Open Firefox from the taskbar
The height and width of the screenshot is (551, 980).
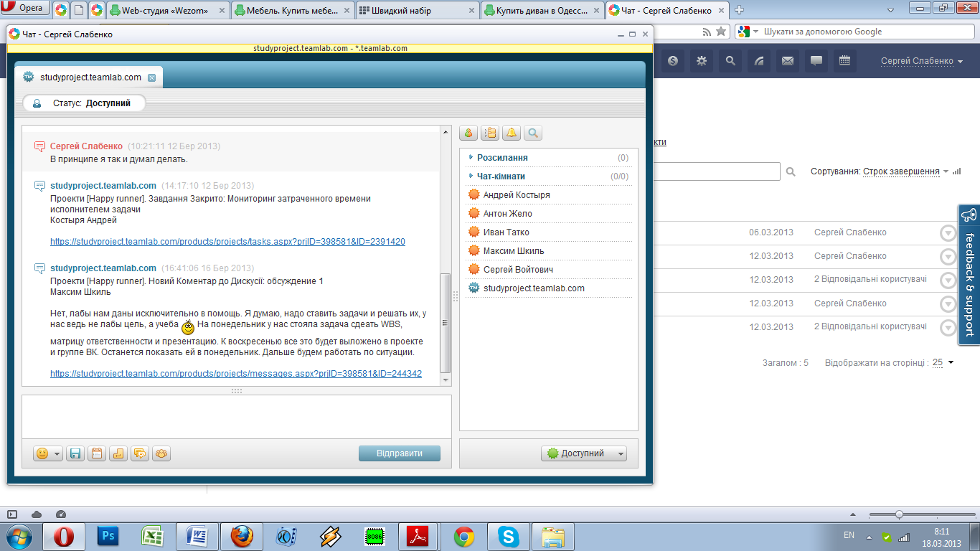(242, 536)
